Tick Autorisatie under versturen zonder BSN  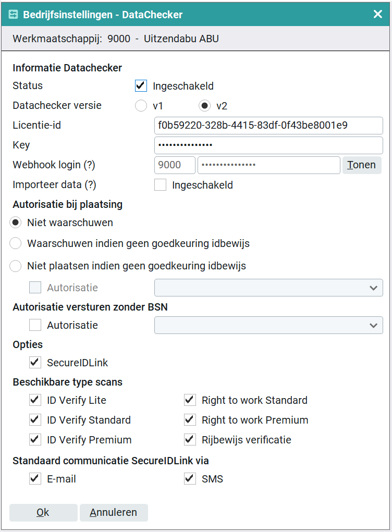(35, 325)
